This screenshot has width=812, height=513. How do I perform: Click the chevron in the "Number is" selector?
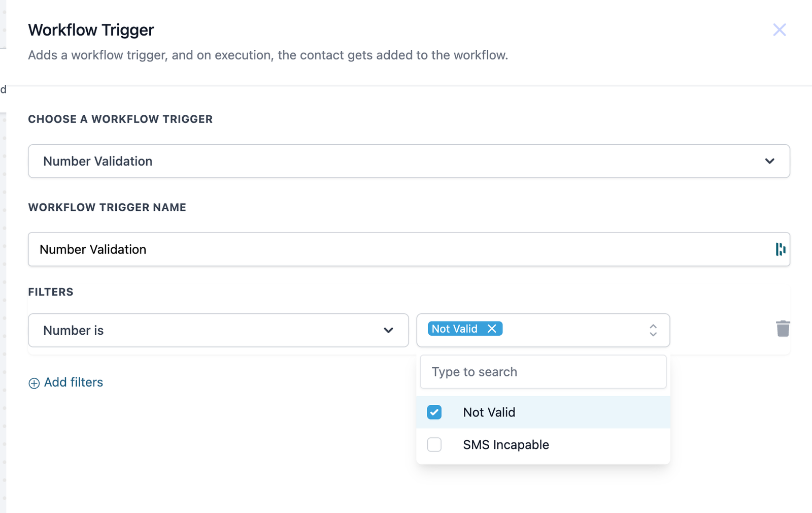388,330
